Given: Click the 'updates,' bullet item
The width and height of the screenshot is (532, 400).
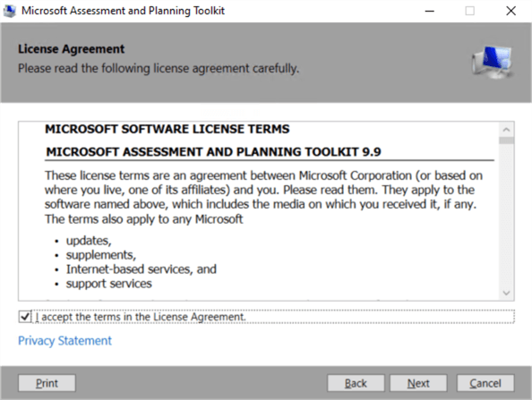Looking at the screenshot, I should [x=89, y=241].
